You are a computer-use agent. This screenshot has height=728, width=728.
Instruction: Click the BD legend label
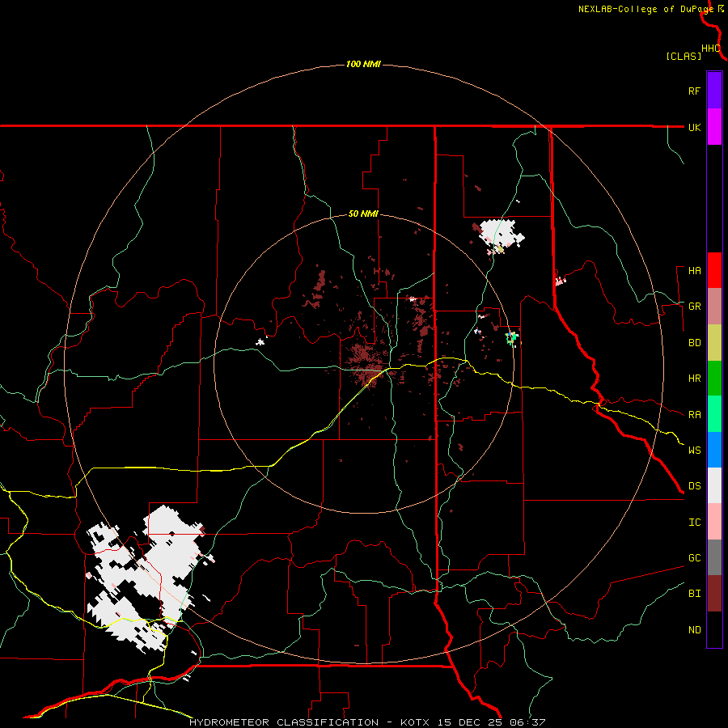[695, 343]
